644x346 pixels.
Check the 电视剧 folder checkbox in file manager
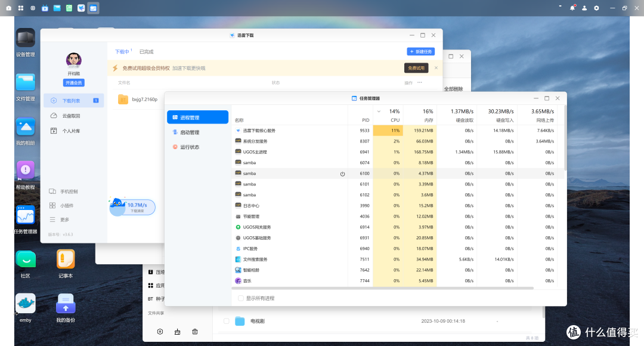point(227,321)
